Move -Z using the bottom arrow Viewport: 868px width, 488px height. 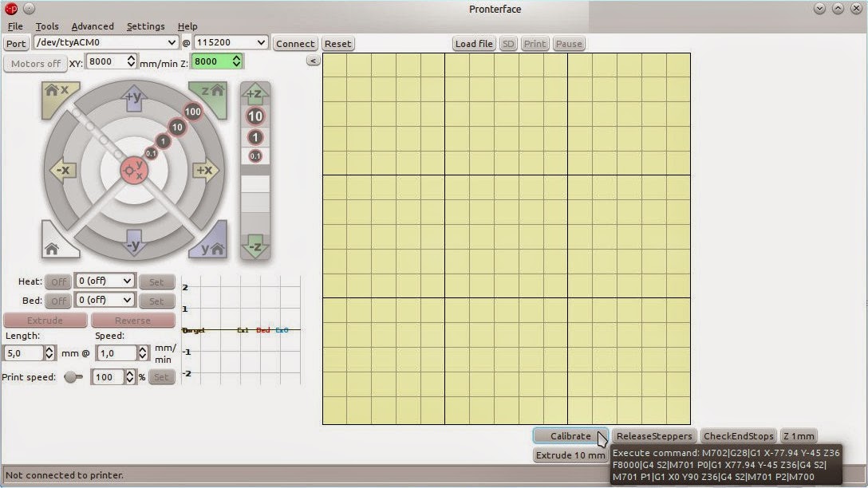(255, 246)
